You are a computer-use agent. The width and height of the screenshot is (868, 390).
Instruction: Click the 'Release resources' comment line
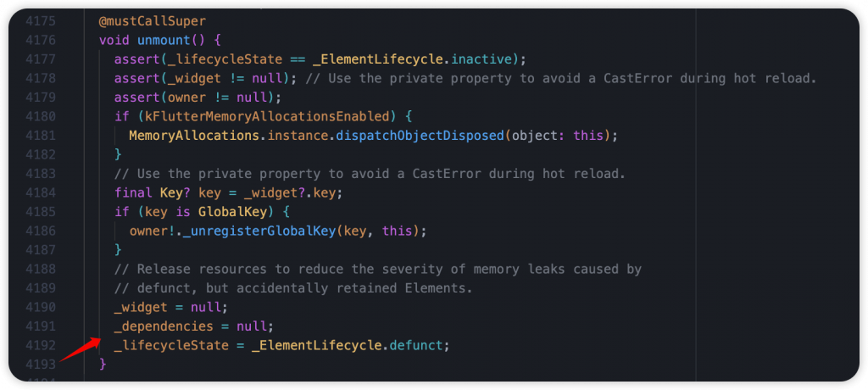click(377, 269)
